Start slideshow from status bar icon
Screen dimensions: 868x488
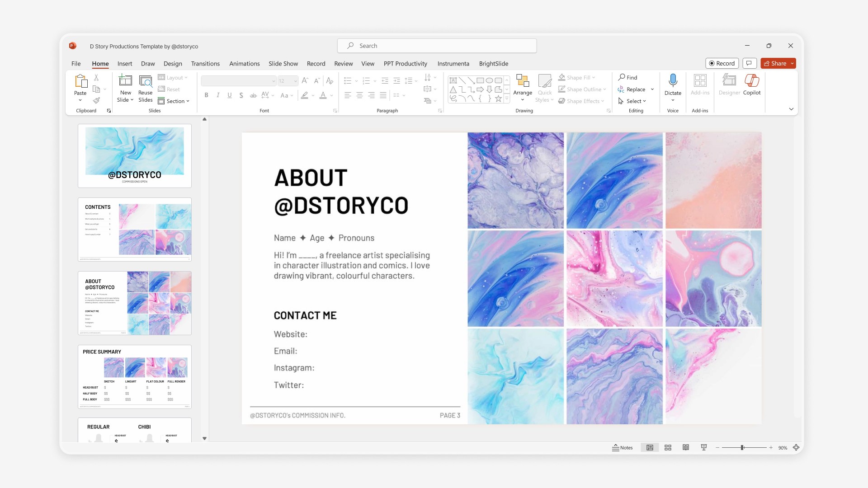704,447
